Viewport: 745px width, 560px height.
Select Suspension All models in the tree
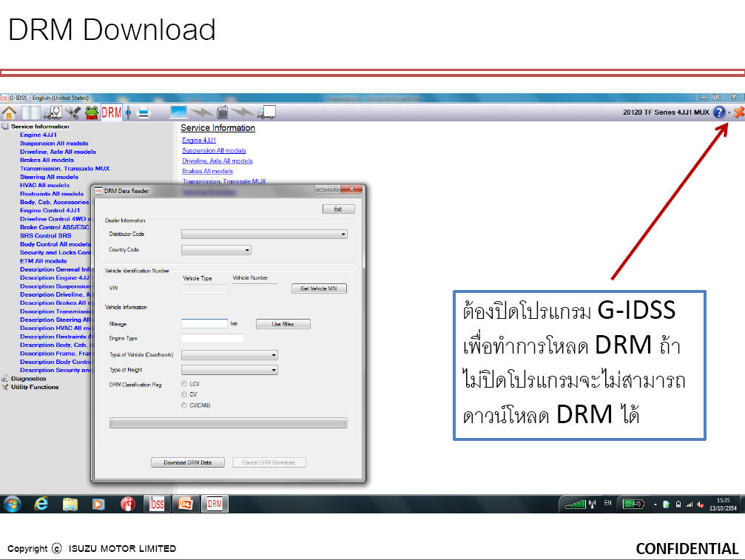[x=54, y=144]
